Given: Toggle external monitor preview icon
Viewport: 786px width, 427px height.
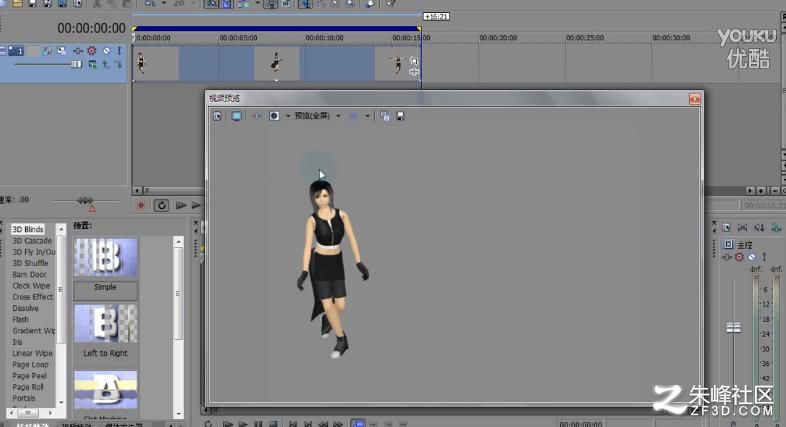Looking at the screenshot, I should coord(236,116).
